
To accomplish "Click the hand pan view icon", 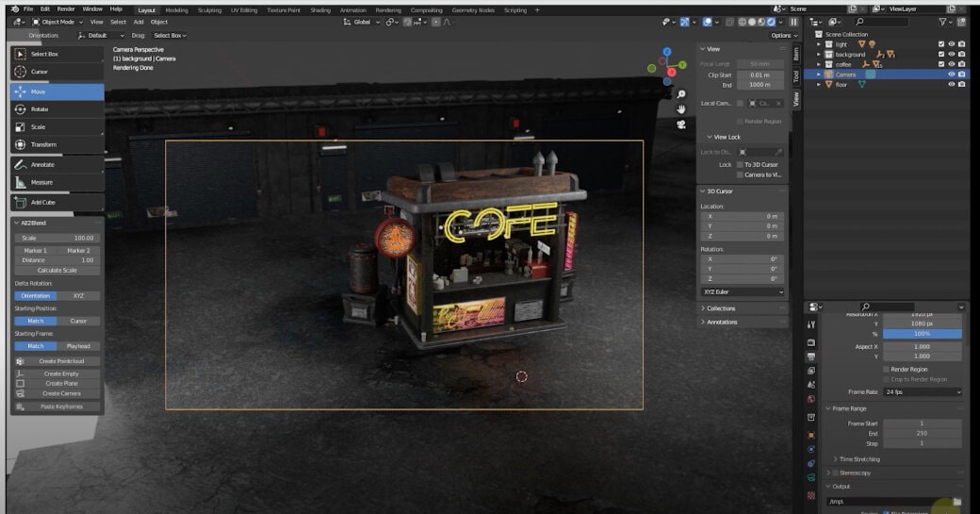I will coord(680,109).
